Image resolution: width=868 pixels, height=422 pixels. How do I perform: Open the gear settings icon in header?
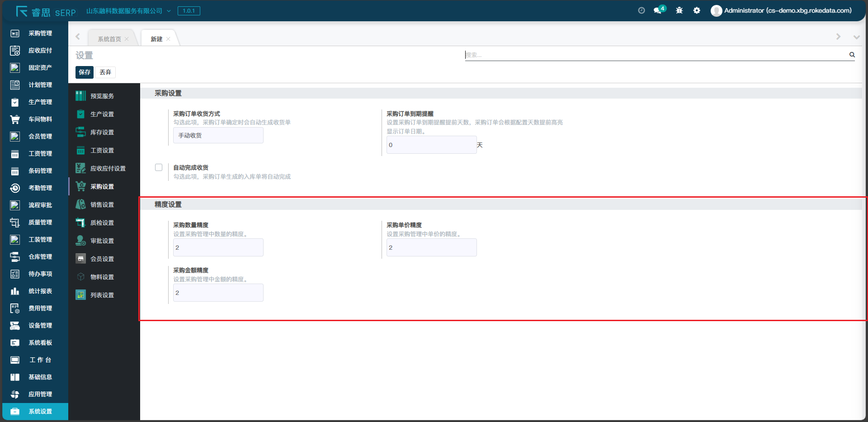pos(697,10)
